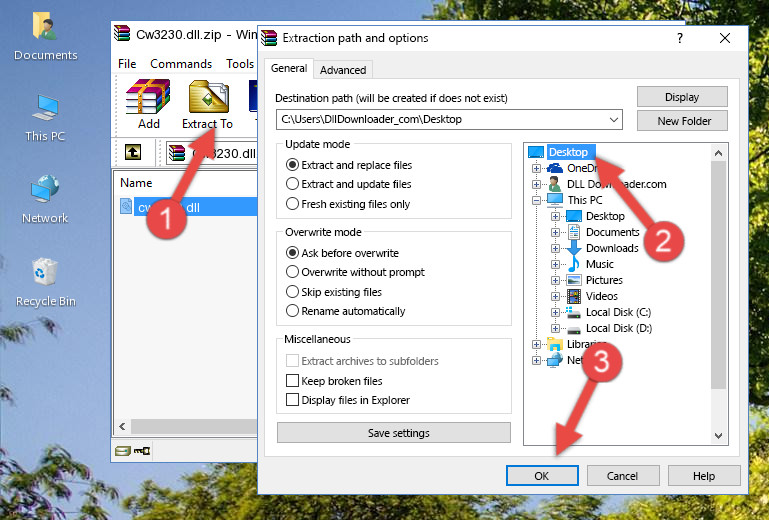Click the New Folder button
The width and height of the screenshot is (769, 520).
coord(682,121)
